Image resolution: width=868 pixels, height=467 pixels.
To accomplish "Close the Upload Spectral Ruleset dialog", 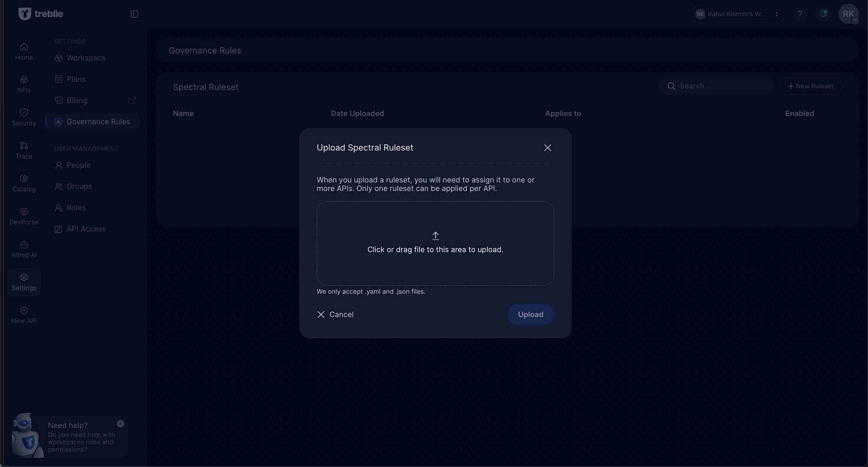I will tap(547, 148).
